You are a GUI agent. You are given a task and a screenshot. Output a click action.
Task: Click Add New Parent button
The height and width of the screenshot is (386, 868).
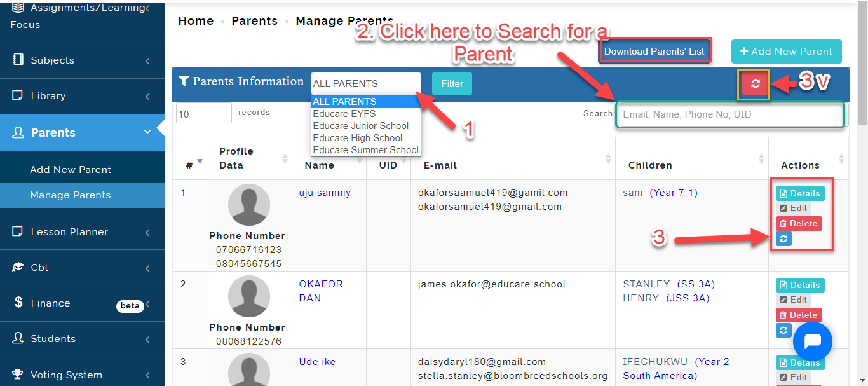coord(786,52)
